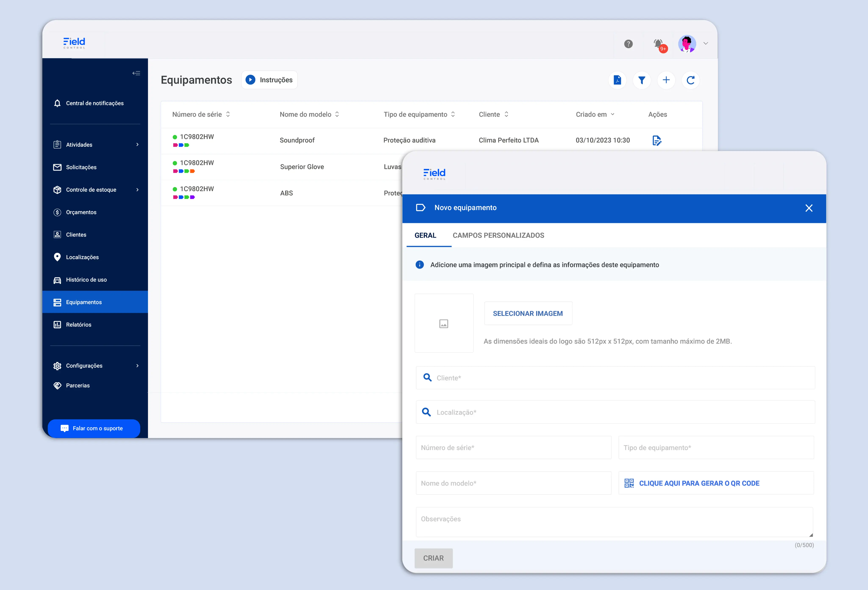868x590 pixels.
Task: Click the Localização field magnifier icon
Action: pyautogui.click(x=426, y=412)
